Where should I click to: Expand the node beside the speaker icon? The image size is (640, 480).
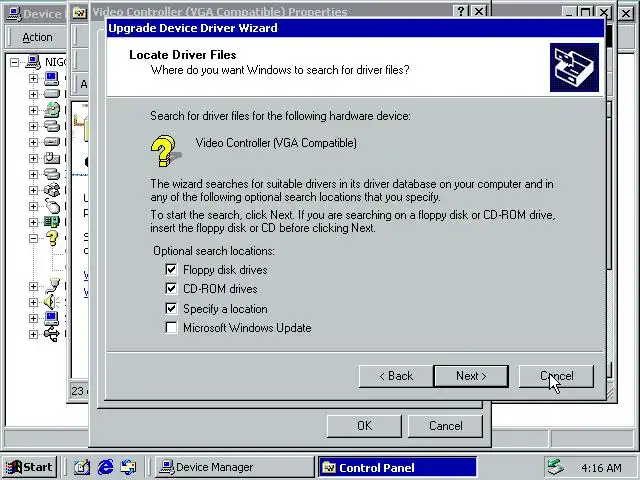click(33, 302)
